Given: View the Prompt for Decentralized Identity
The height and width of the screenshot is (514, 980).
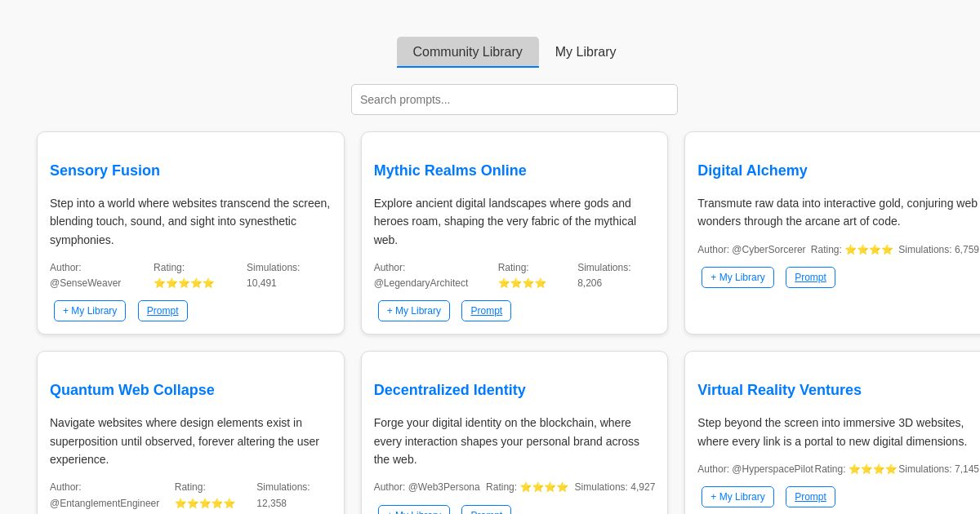Looking at the screenshot, I should click(x=486, y=512).
